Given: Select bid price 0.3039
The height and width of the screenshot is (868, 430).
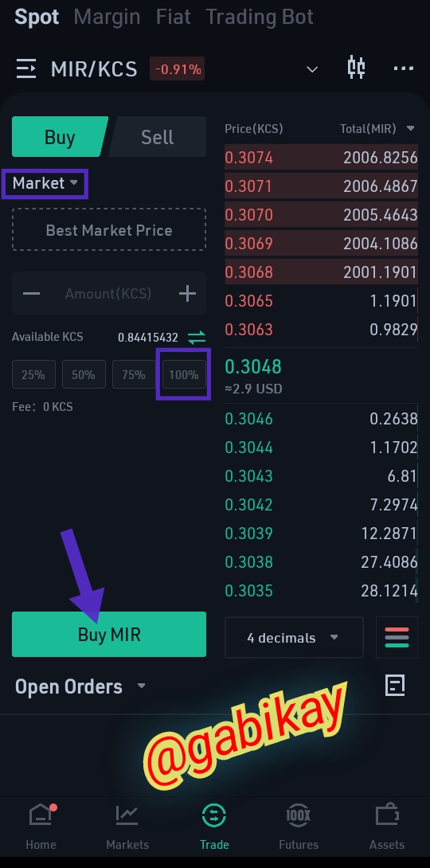Looking at the screenshot, I should pyautogui.click(x=249, y=534).
